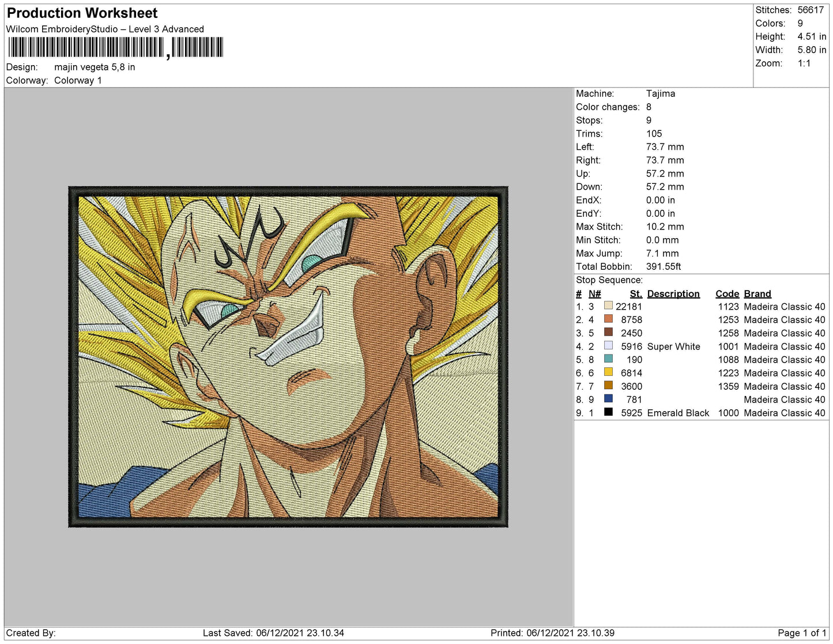Screen dimensions: 833x644
Task: Click the Brand column header
Action: tap(757, 293)
